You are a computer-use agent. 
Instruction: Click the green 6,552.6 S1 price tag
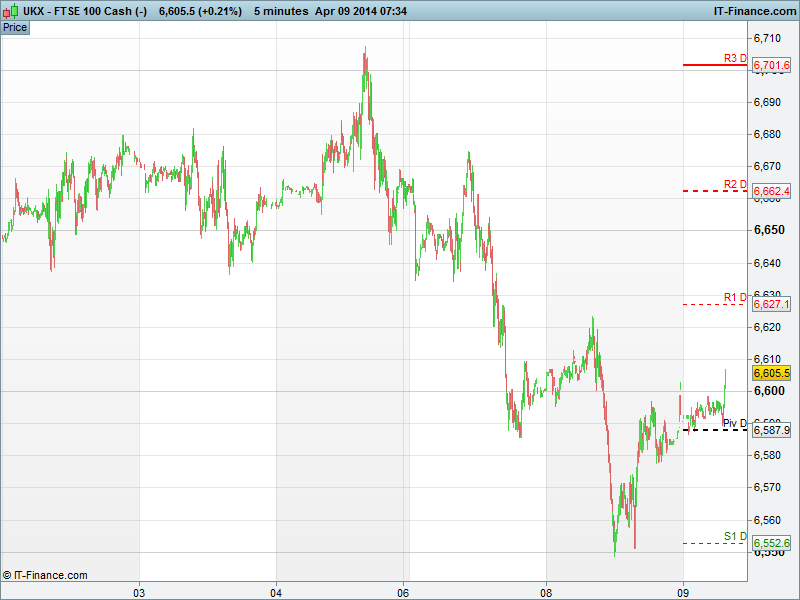click(x=771, y=543)
